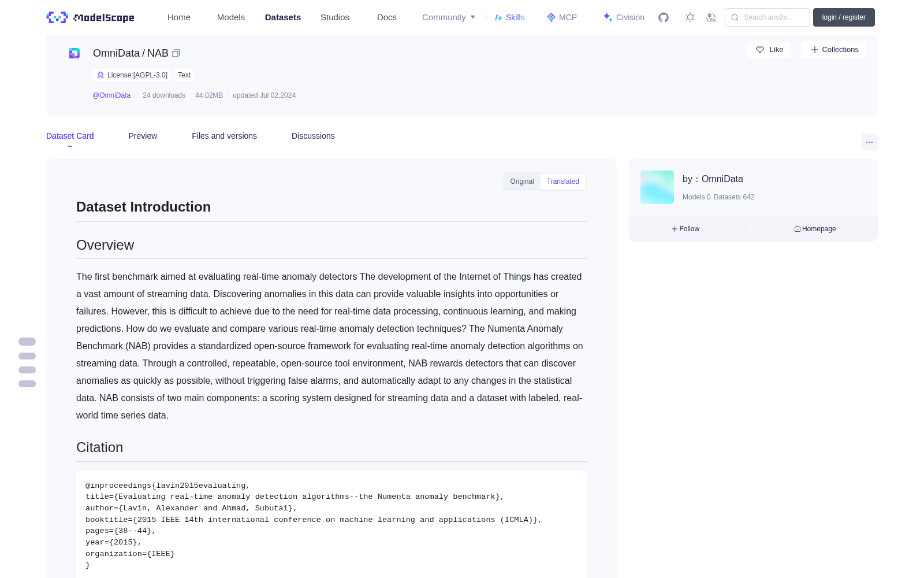Switch language with the translate icon
The height and width of the screenshot is (578, 924).
point(711,17)
